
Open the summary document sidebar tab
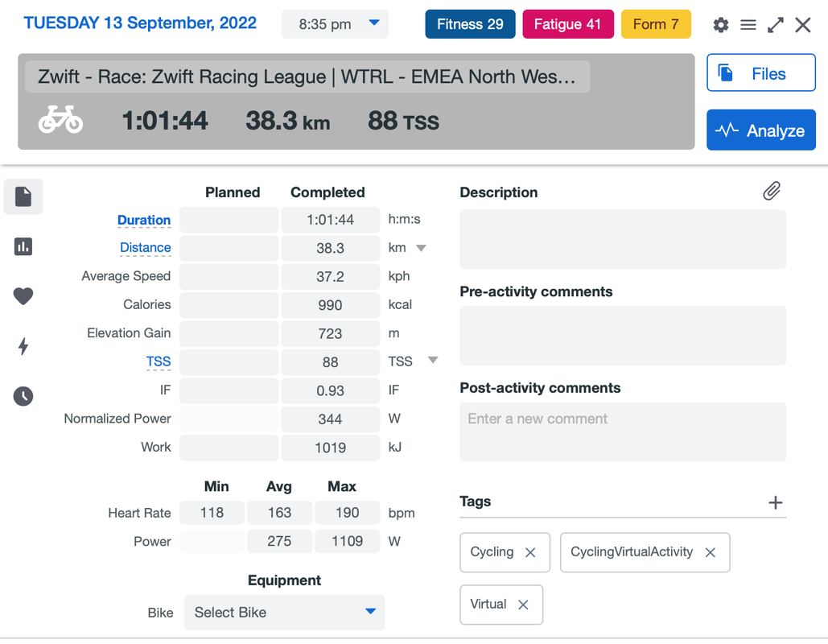pyautogui.click(x=23, y=196)
